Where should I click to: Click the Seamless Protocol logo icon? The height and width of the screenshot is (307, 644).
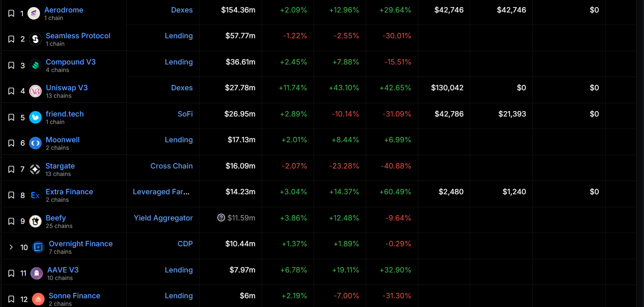35,39
